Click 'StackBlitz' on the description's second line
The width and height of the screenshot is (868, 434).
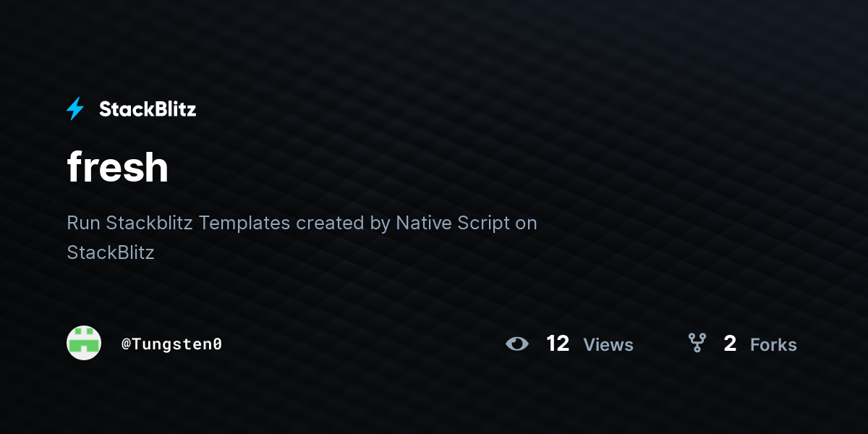coord(111,252)
